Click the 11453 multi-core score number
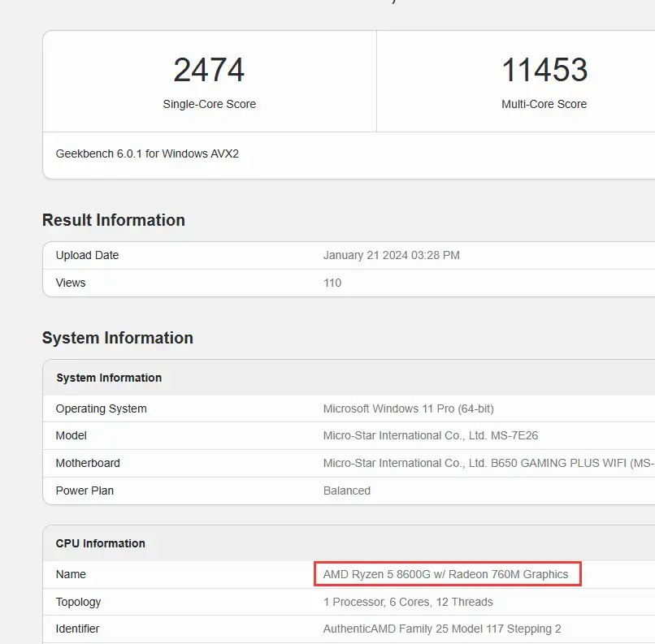The width and height of the screenshot is (655, 644). 544,71
